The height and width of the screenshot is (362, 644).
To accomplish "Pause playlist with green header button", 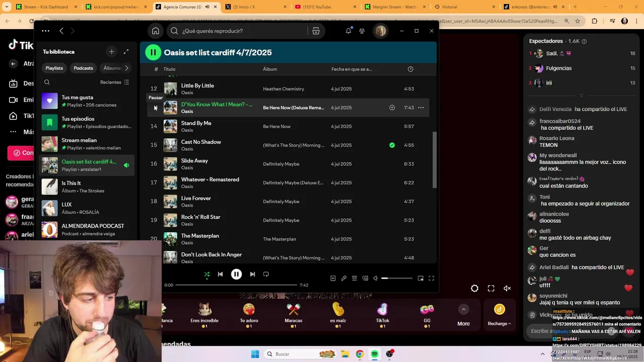I will click(x=153, y=52).
